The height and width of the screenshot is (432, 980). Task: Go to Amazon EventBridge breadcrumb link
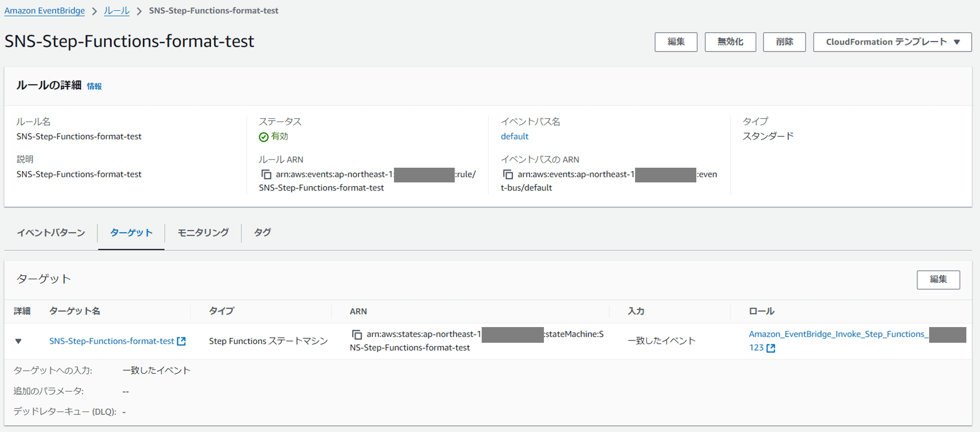45,10
